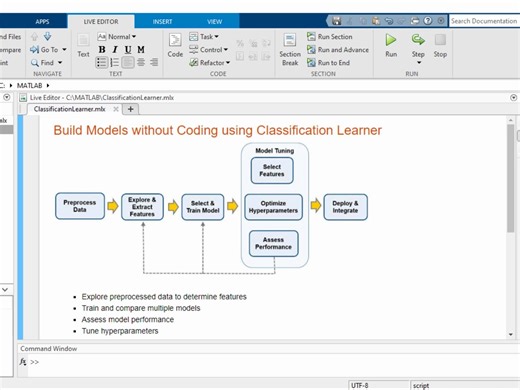Click the Step icon
The height and width of the screenshot is (390, 520).
pyautogui.click(x=418, y=40)
